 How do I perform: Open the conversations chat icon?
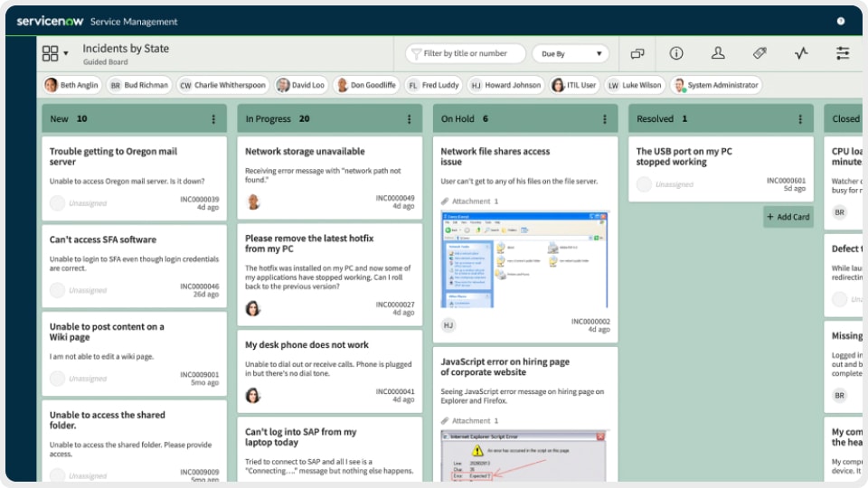tap(637, 53)
